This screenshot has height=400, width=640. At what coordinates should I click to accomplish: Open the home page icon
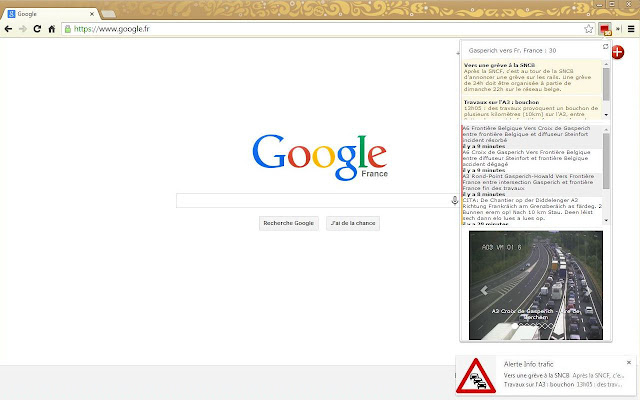(51, 29)
